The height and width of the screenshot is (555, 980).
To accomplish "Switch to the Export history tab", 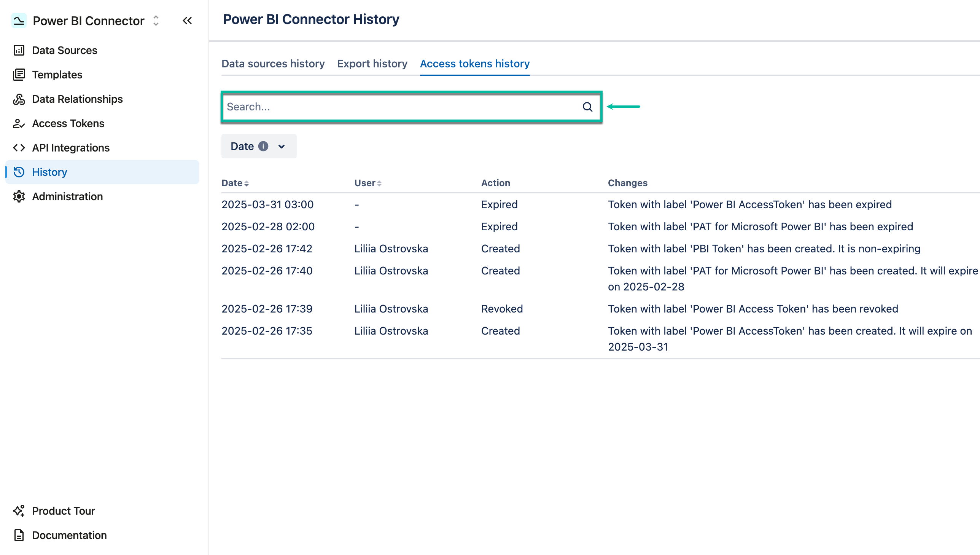I will (372, 64).
